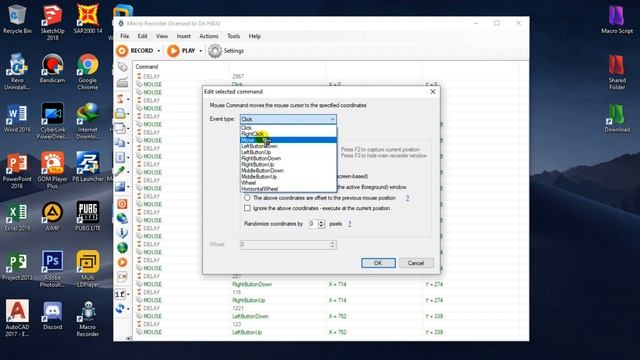Click the RECORD button in toolbar

[135, 51]
